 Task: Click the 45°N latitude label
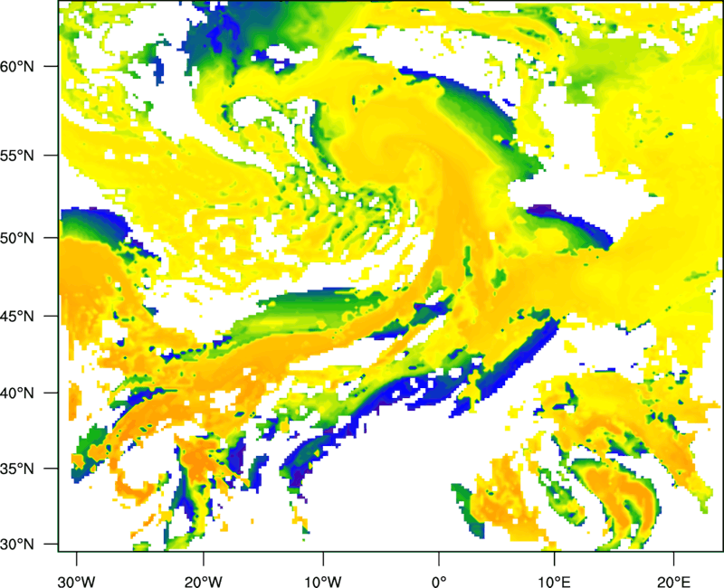pos(17,316)
